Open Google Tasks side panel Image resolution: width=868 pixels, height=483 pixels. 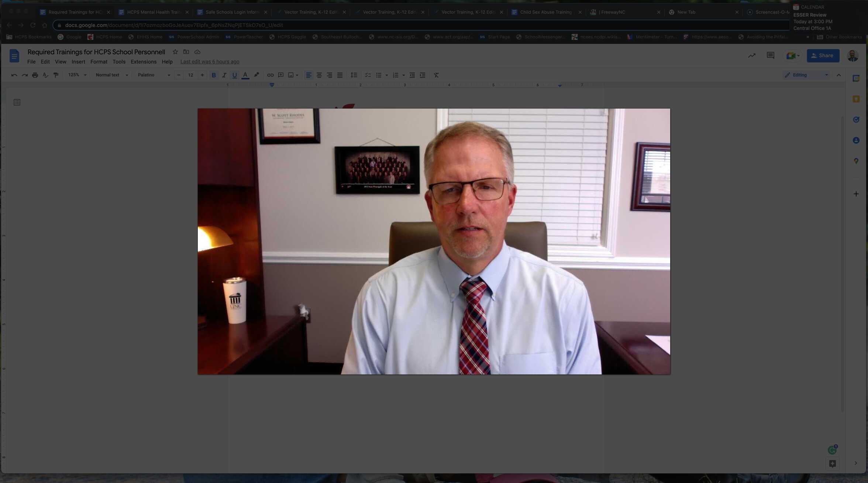856,120
